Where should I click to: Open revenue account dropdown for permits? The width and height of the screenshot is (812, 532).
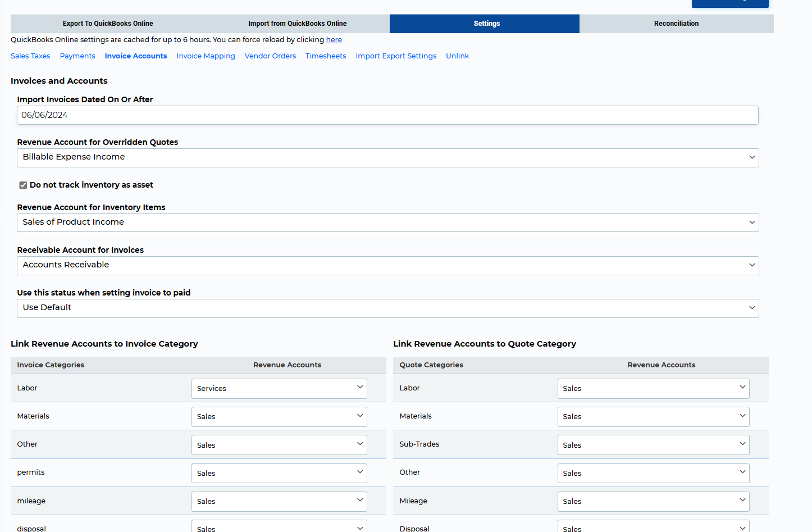click(279, 473)
